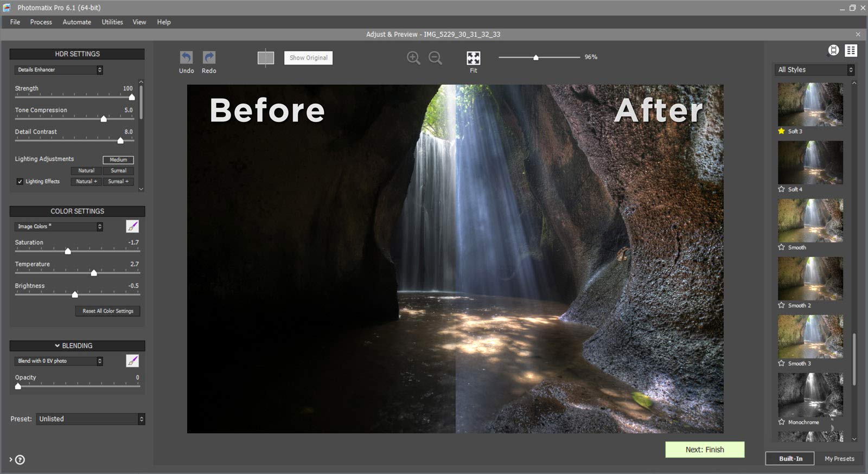This screenshot has height=474, width=868.
Task: Switch to the My Presets tab
Action: pos(839,459)
